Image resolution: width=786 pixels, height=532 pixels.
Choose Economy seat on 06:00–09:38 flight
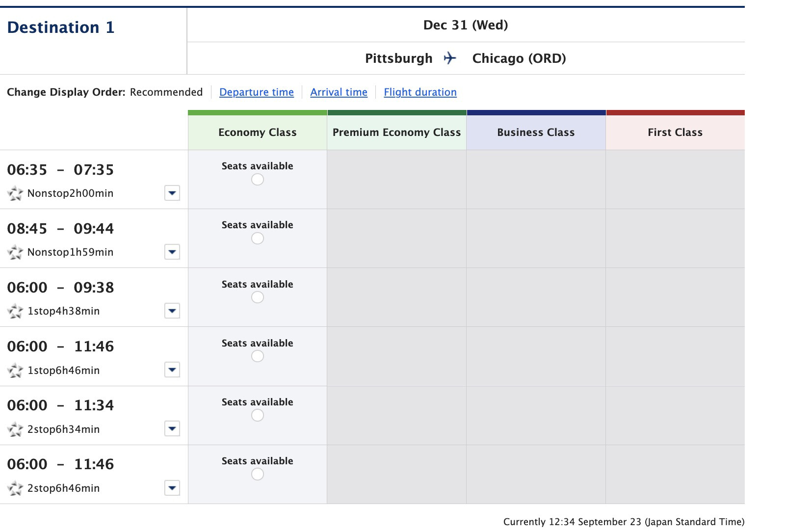coord(258,297)
